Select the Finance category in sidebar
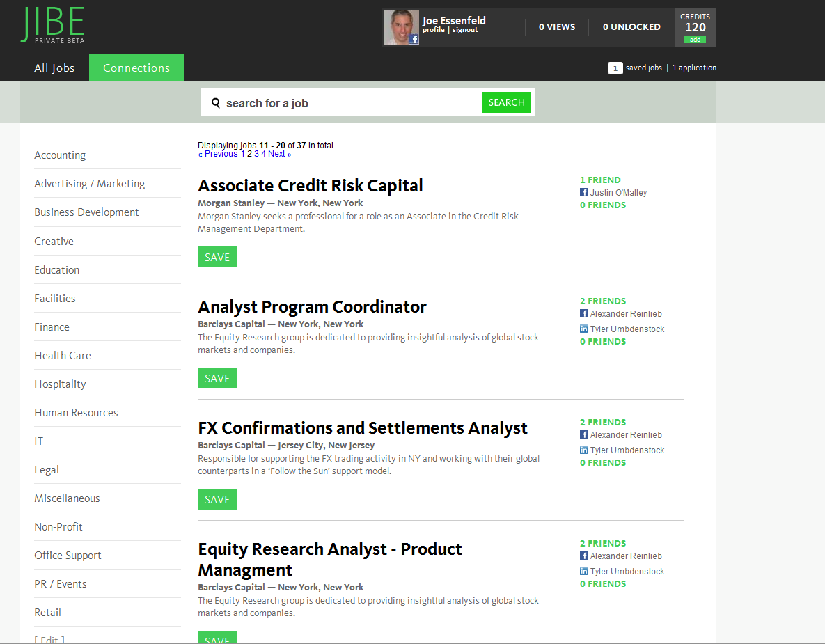This screenshot has width=825, height=644. point(52,327)
